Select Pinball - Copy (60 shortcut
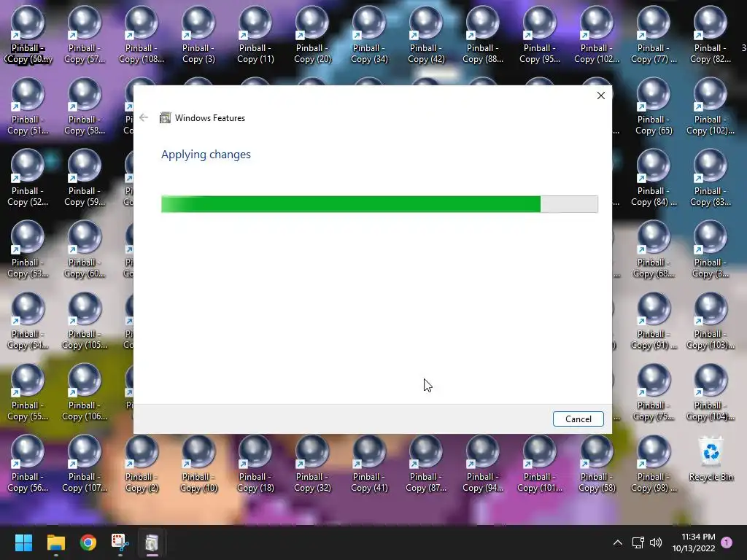747x560 pixels. point(85,250)
